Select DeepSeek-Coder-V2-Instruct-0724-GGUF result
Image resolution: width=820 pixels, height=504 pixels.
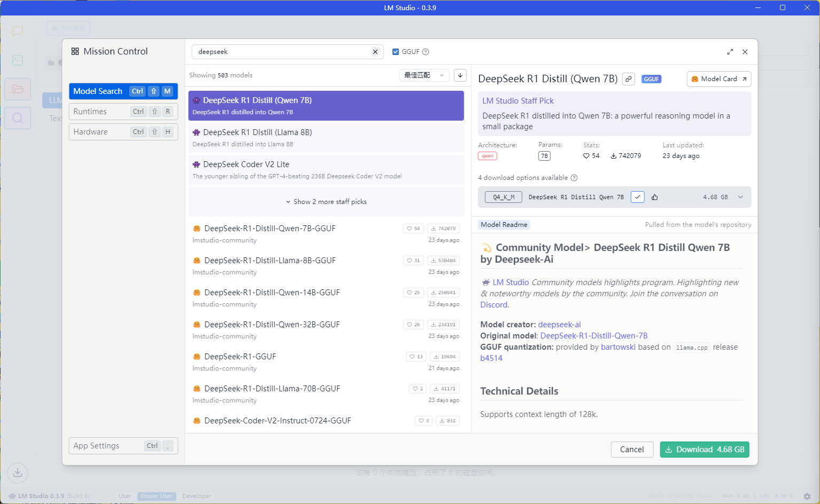(326, 421)
